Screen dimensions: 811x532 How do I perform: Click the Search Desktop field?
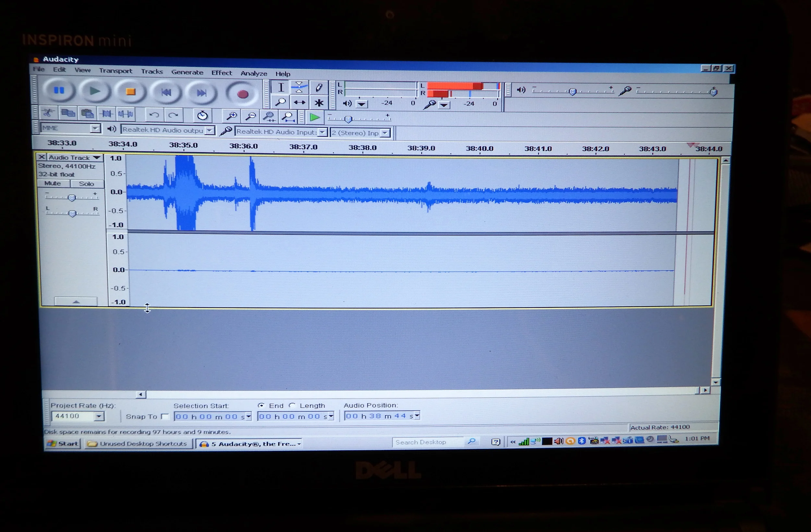pyautogui.click(x=428, y=442)
